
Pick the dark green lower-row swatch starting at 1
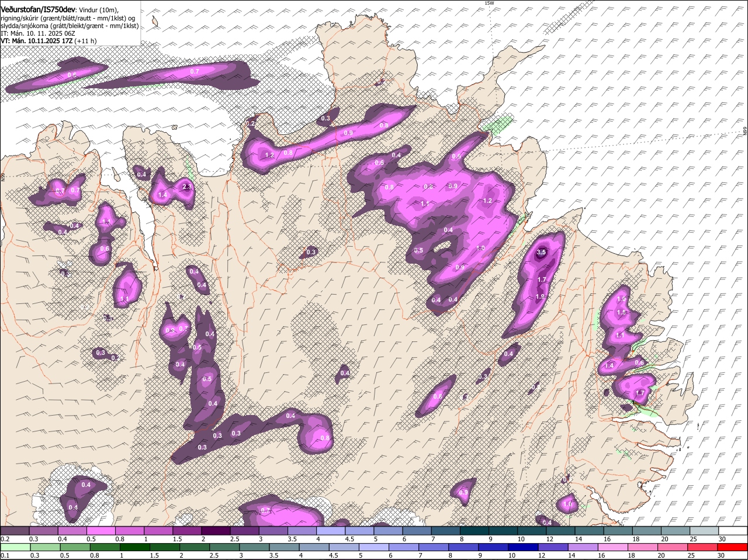pos(135,548)
